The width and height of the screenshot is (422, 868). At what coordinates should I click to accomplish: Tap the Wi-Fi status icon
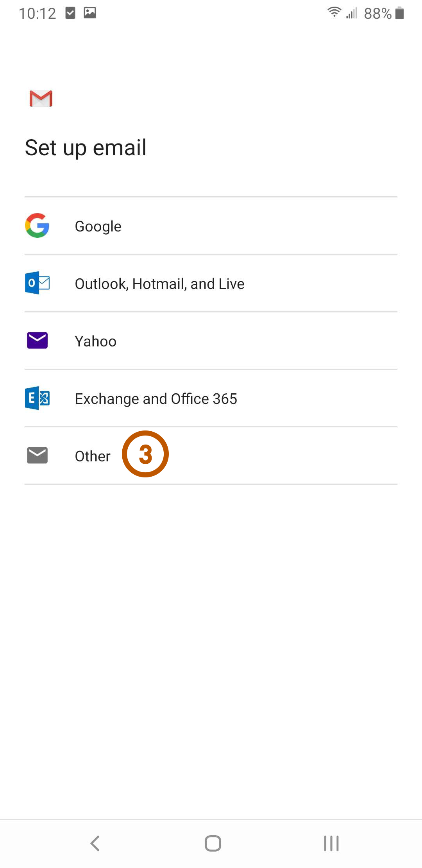click(x=334, y=13)
